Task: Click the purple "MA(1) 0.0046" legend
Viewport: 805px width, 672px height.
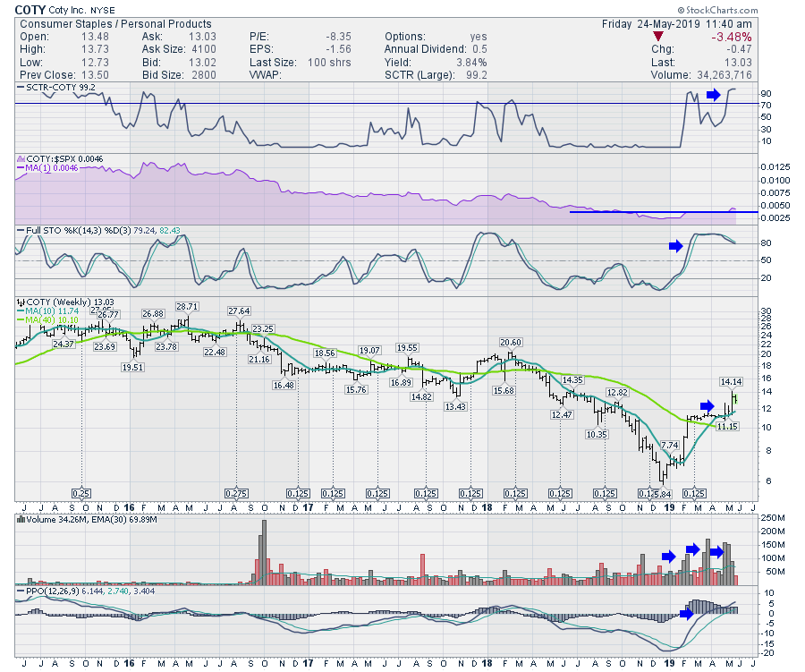Action: point(47,168)
